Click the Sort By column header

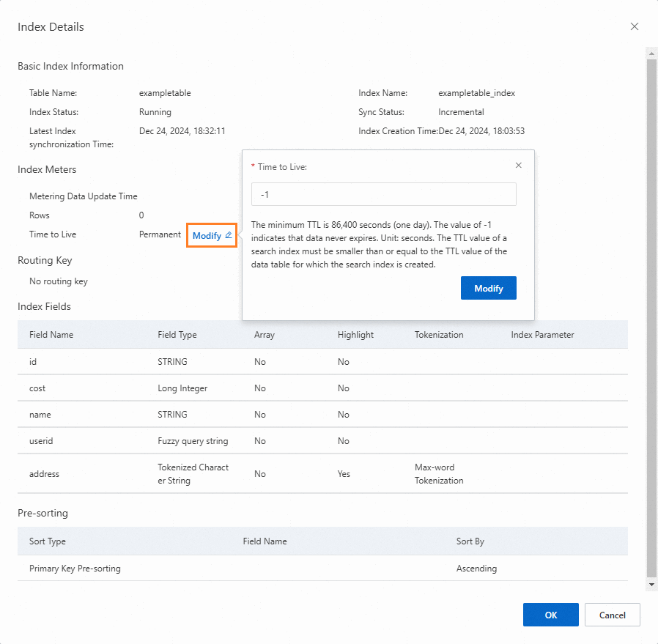click(470, 541)
